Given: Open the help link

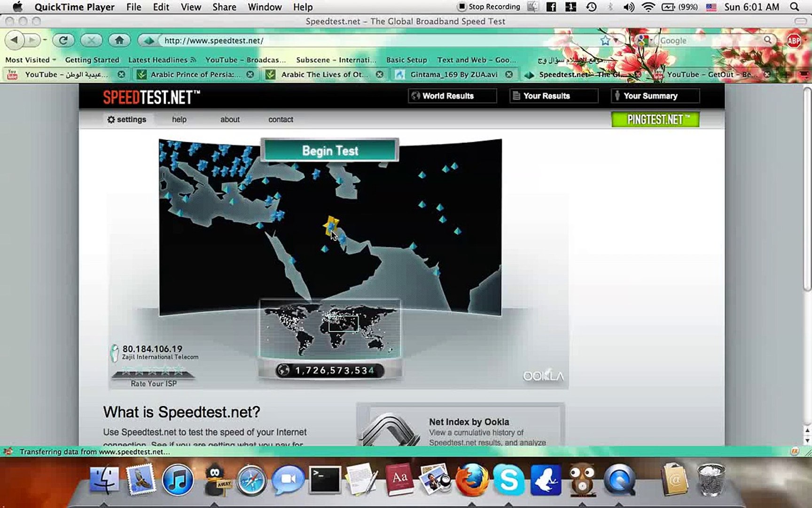Looking at the screenshot, I should point(179,119).
